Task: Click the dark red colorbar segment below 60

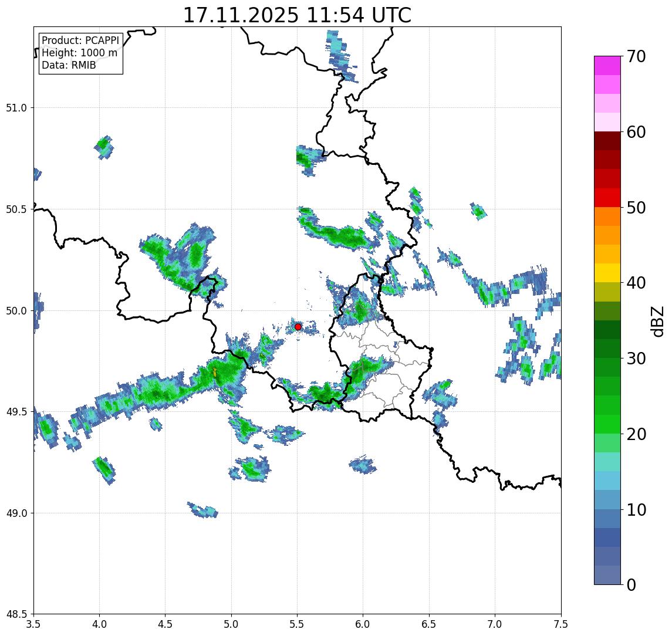Action: tap(607, 141)
